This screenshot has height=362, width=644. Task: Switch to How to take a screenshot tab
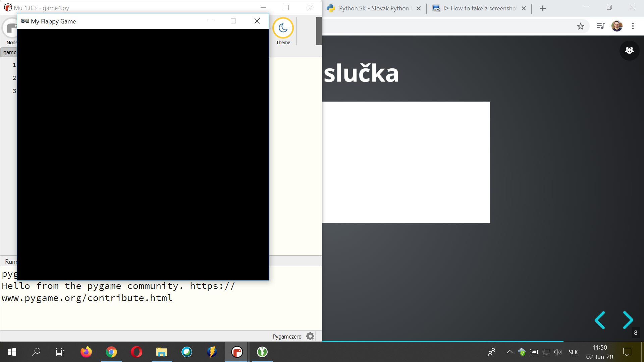480,8
